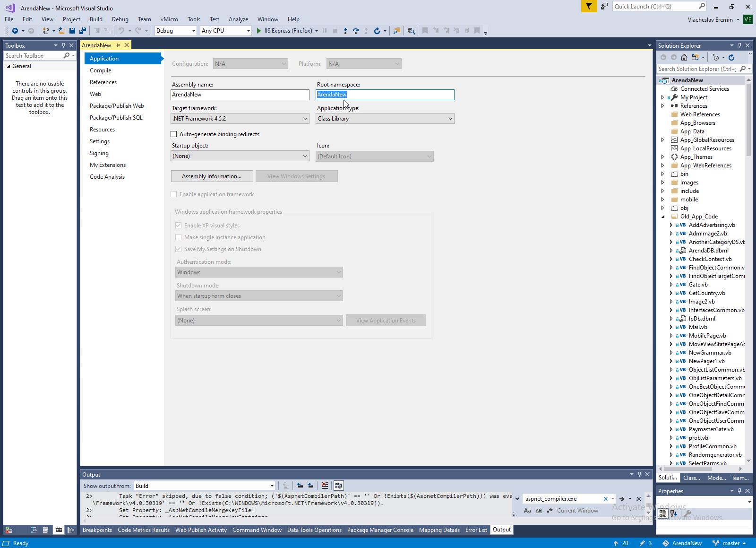Open the Compile page of project properties

click(101, 70)
